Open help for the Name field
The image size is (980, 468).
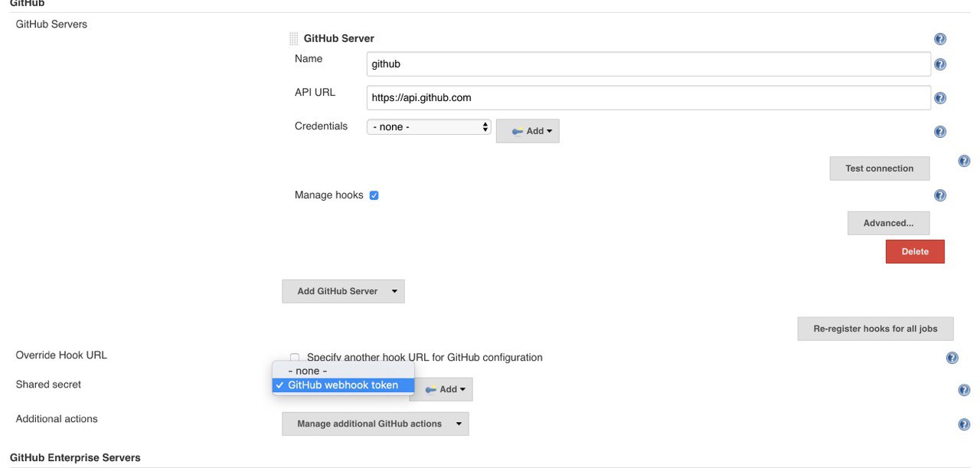[940, 64]
